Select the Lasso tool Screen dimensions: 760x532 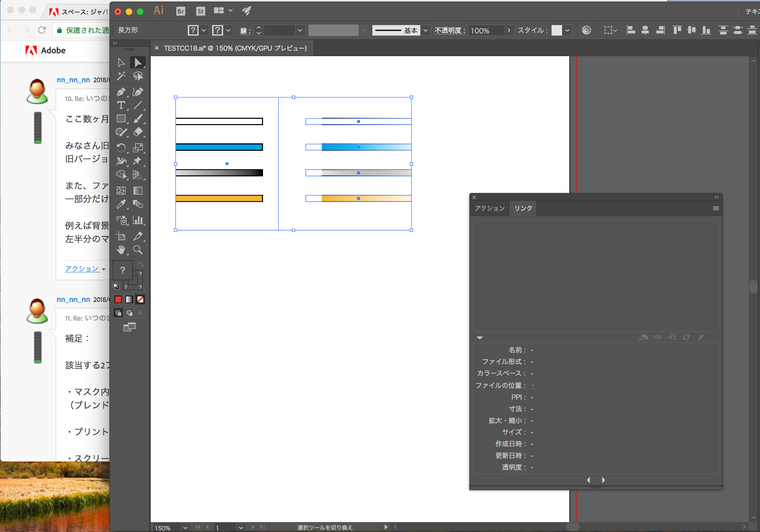coord(138,76)
